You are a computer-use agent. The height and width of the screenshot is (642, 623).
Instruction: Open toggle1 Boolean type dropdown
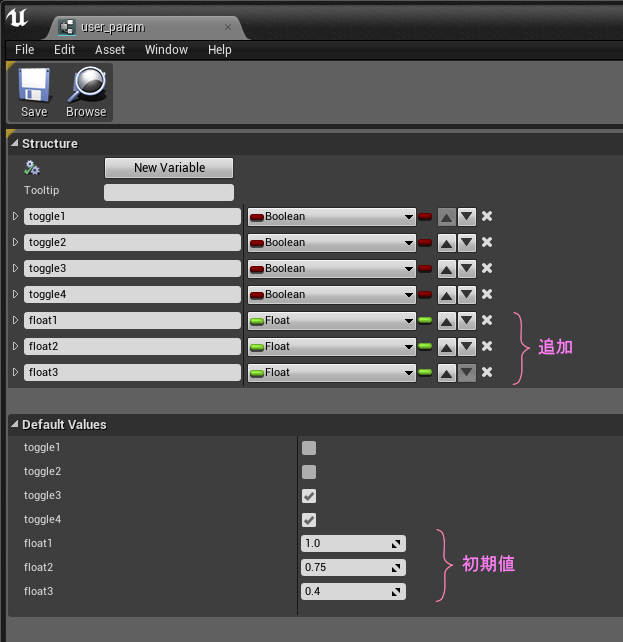point(332,217)
